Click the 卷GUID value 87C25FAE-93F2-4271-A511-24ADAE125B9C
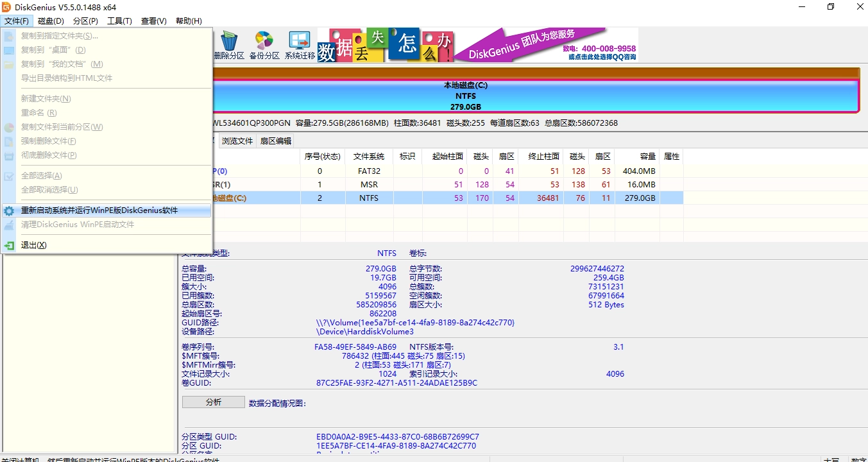The width and height of the screenshot is (868, 462). [396, 383]
